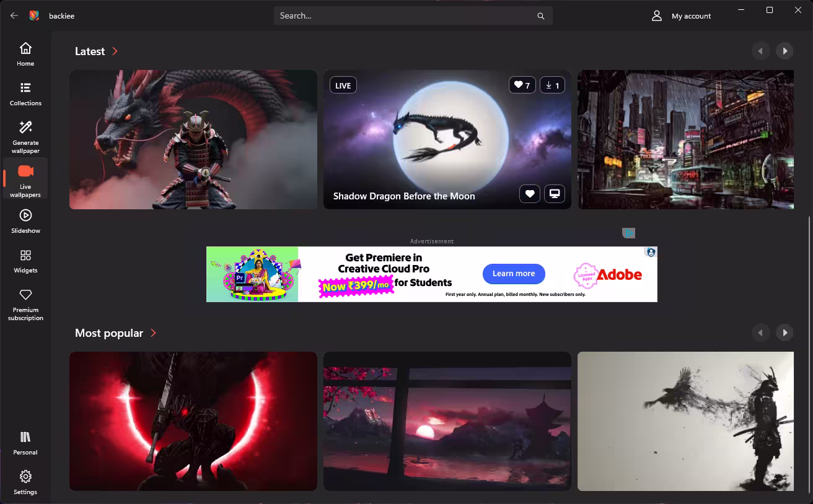
Task: Click the search magnifier icon
Action: pyautogui.click(x=541, y=16)
